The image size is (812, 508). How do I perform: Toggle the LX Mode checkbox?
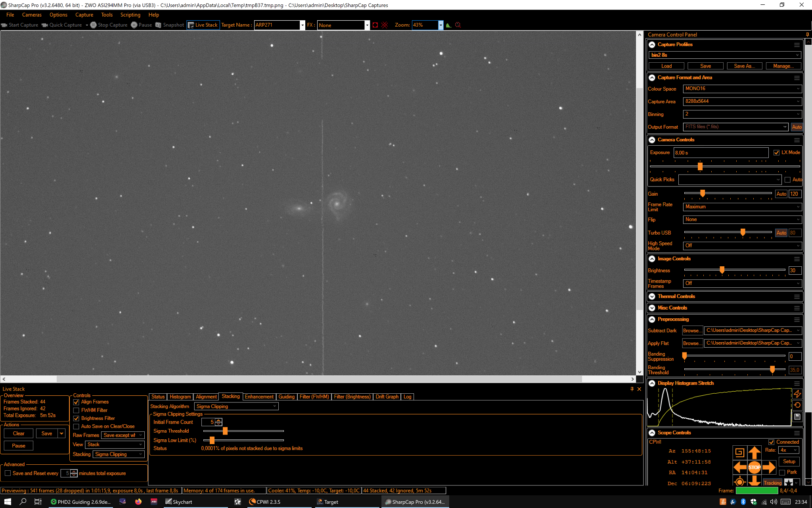(776, 152)
